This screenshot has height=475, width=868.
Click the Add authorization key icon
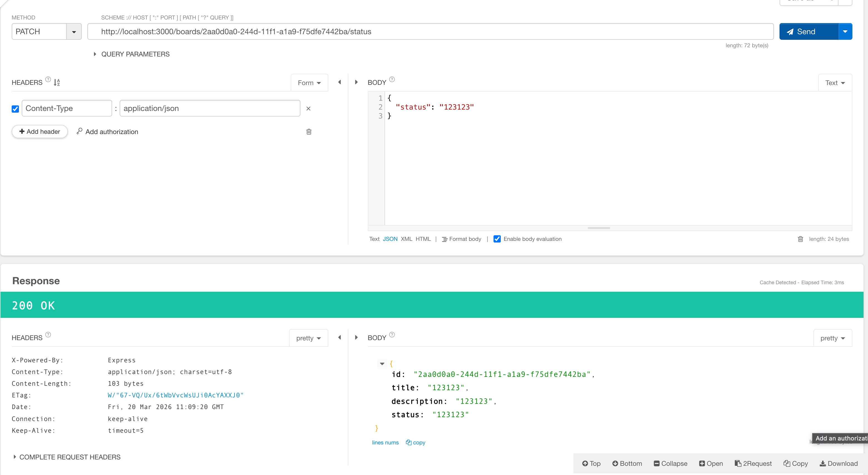point(80,131)
